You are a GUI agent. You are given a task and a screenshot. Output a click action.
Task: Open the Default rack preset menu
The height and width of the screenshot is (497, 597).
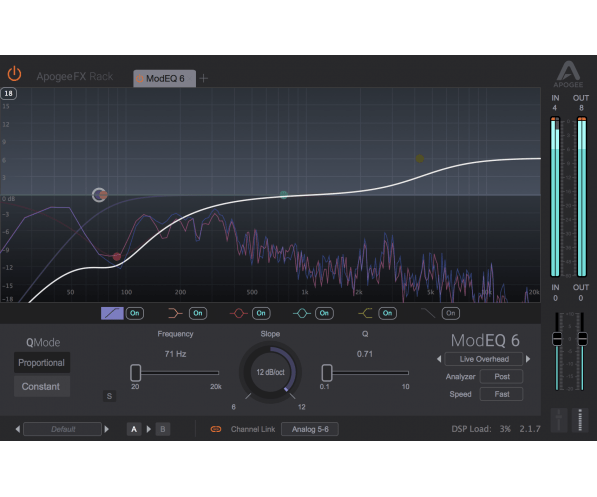click(63, 429)
